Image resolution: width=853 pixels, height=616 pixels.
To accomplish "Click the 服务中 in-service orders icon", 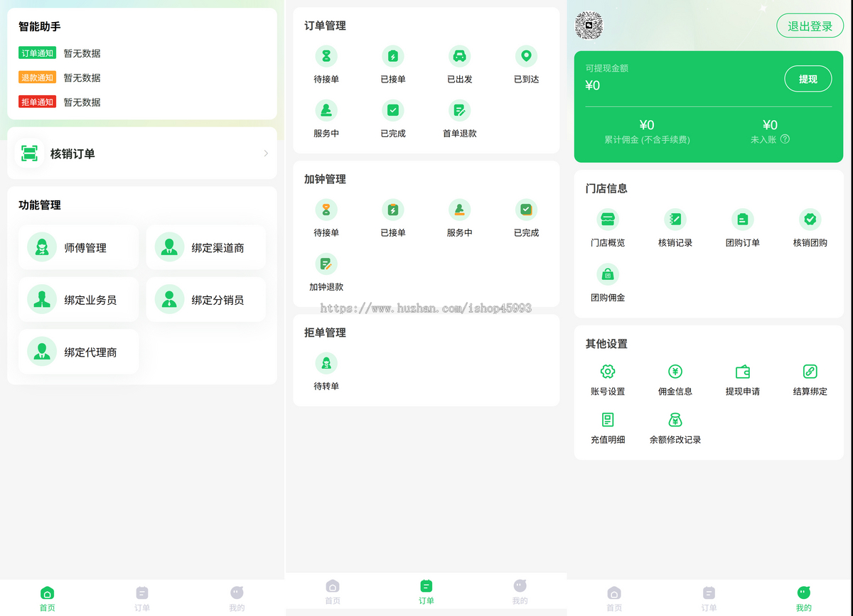I will 326,110.
